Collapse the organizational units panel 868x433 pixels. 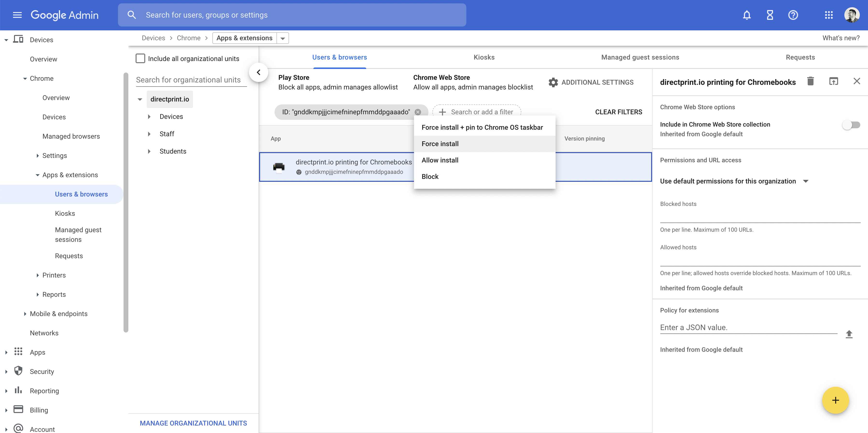click(258, 72)
